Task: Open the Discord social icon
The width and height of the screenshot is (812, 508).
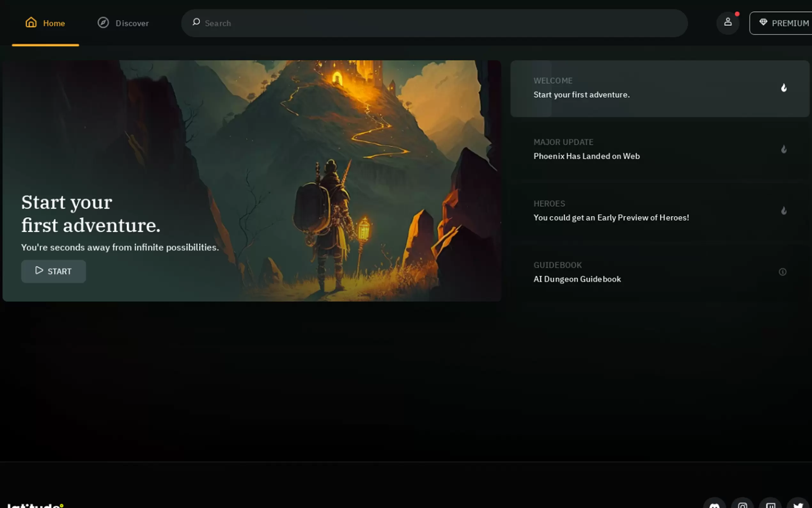Action: tap(714, 504)
